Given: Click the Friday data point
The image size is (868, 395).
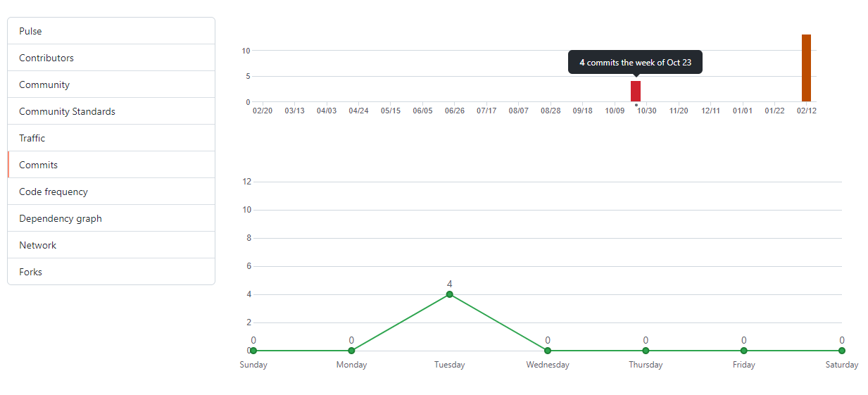Looking at the screenshot, I should [743, 351].
